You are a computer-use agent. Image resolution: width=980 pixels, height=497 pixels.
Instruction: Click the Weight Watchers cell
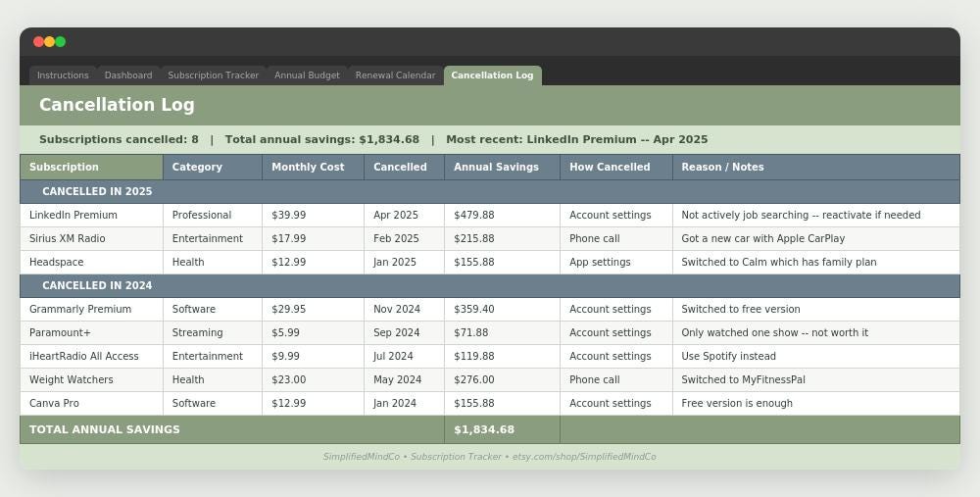(91, 380)
